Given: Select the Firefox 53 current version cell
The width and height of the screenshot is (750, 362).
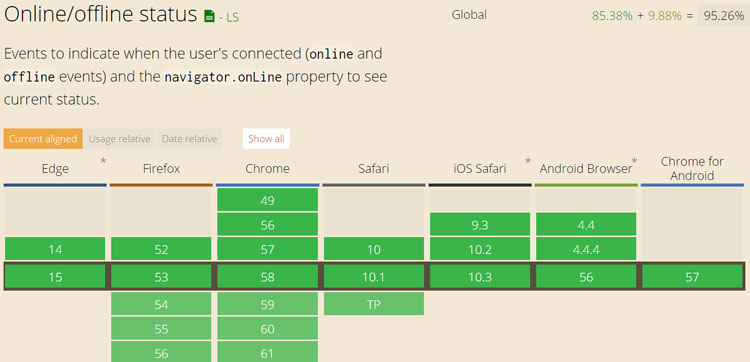Looking at the screenshot, I should (x=161, y=277).
